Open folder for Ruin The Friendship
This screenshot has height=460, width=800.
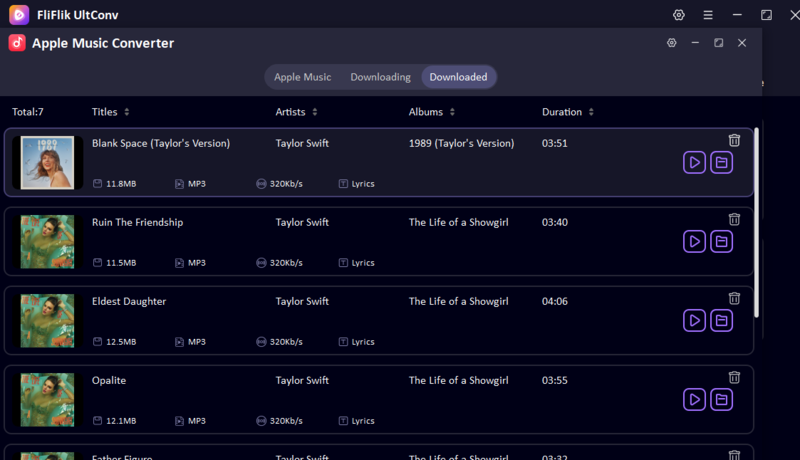pyautogui.click(x=721, y=241)
